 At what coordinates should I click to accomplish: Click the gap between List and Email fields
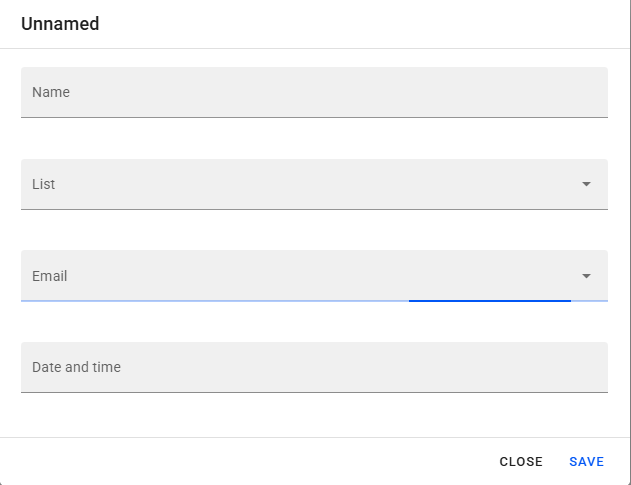point(314,230)
